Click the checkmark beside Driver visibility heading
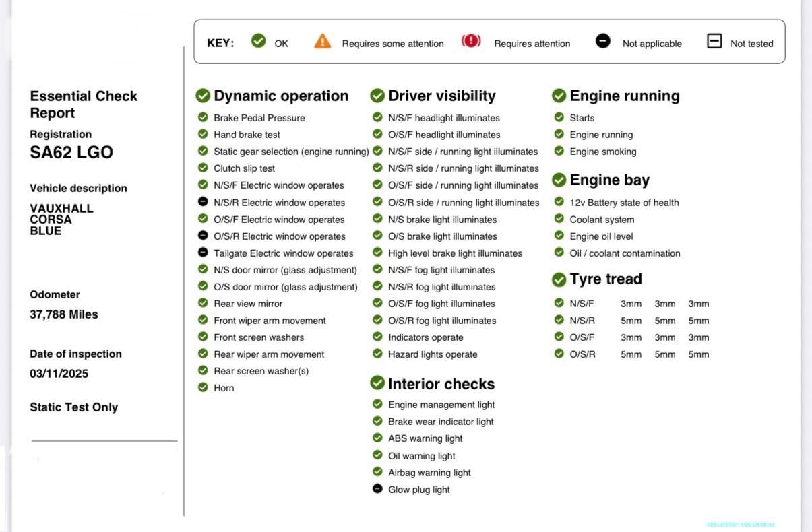This screenshot has width=812, height=532. [x=377, y=96]
